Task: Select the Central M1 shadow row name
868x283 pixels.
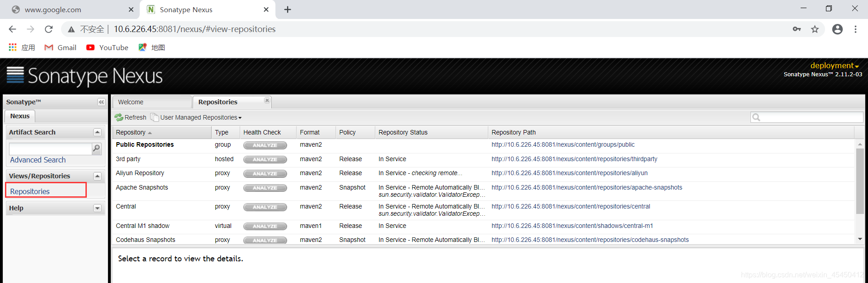Action: 142,226
